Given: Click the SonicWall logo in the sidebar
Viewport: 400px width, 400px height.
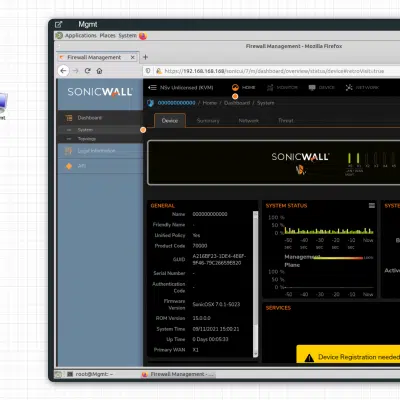Looking at the screenshot, I should (x=100, y=92).
